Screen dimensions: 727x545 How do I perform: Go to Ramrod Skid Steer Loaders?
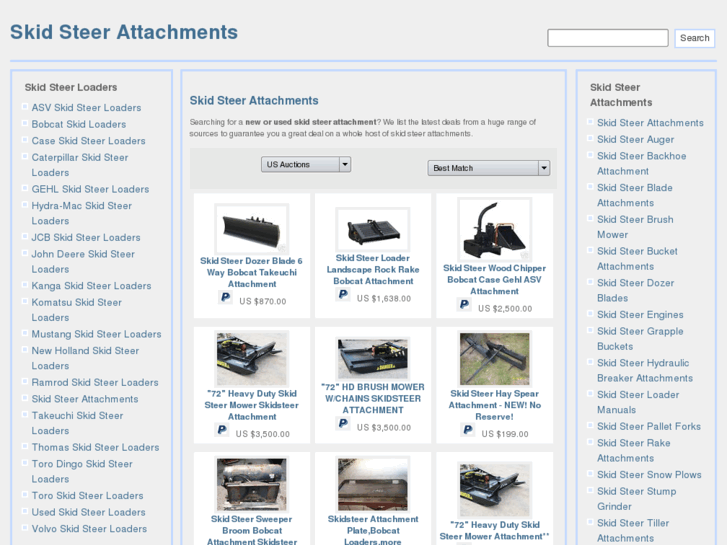(x=95, y=382)
